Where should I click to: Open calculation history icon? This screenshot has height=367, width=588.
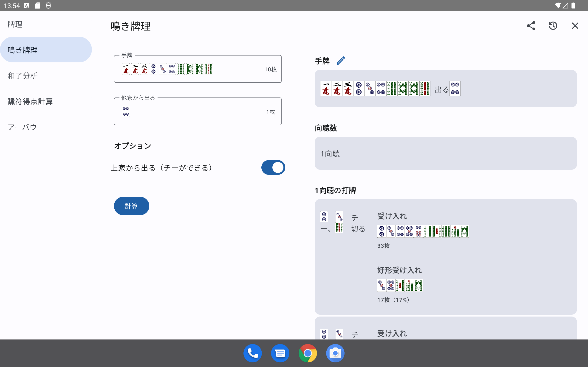pyautogui.click(x=553, y=26)
